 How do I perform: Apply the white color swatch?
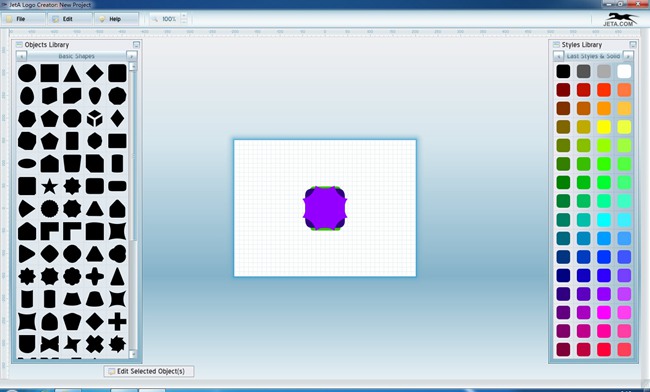tap(624, 71)
